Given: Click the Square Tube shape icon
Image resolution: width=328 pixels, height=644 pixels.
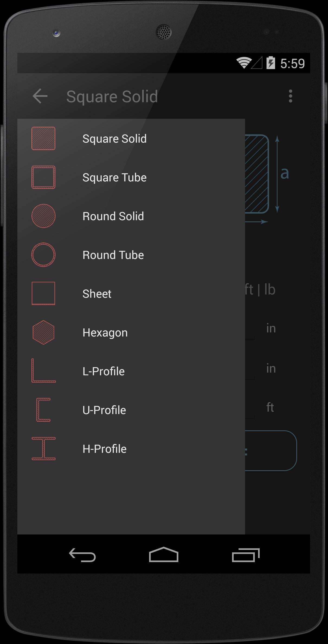Looking at the screenshot, I should click(x=43, y=177).
